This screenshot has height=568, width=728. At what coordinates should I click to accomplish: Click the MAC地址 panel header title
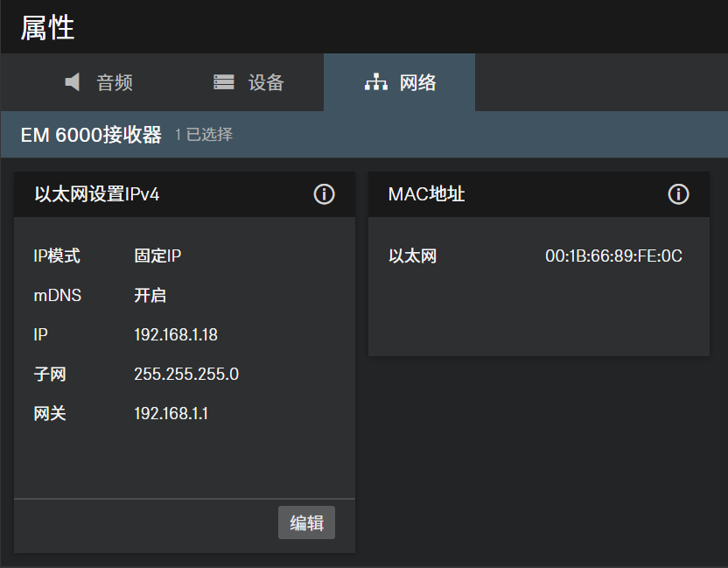tap(426, 194)
